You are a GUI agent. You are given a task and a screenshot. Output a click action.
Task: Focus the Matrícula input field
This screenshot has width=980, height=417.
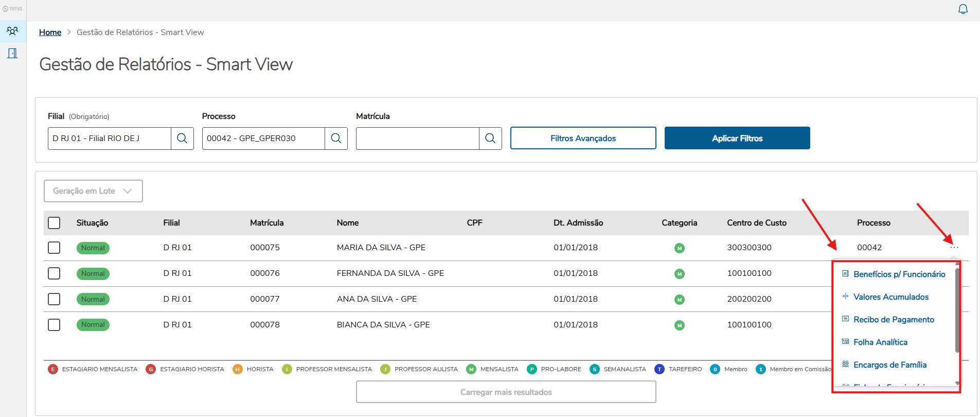pyautogui.click(x=417, y=138)
